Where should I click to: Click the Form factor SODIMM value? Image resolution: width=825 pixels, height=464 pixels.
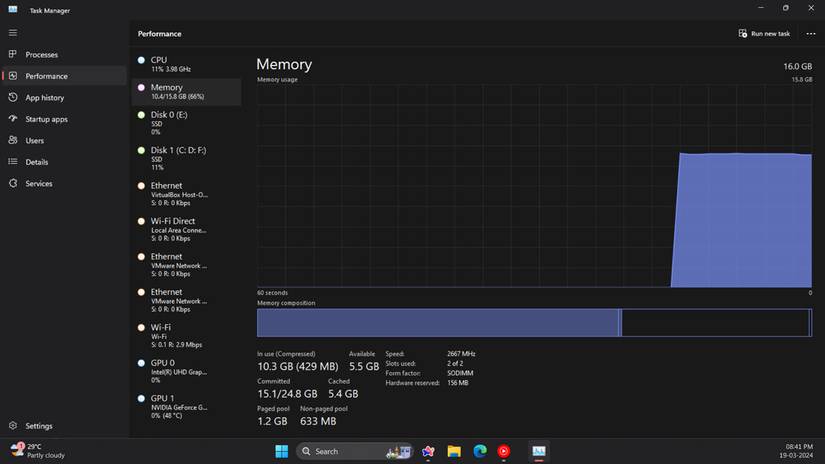[460, 373]
